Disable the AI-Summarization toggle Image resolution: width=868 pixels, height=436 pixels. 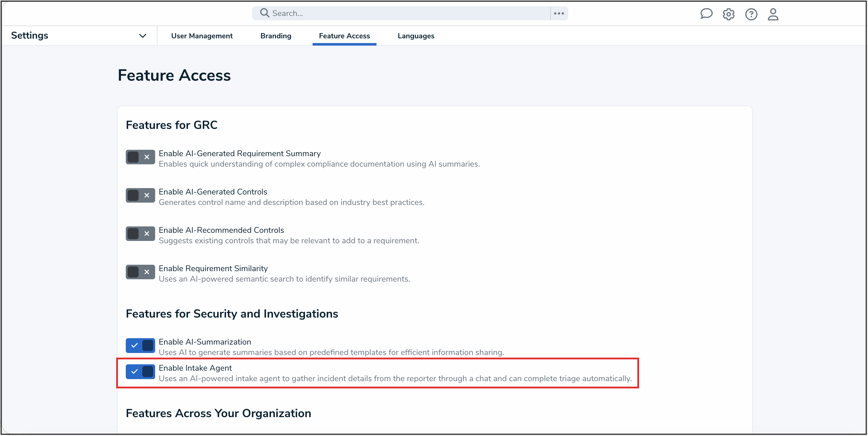[140, 345]
